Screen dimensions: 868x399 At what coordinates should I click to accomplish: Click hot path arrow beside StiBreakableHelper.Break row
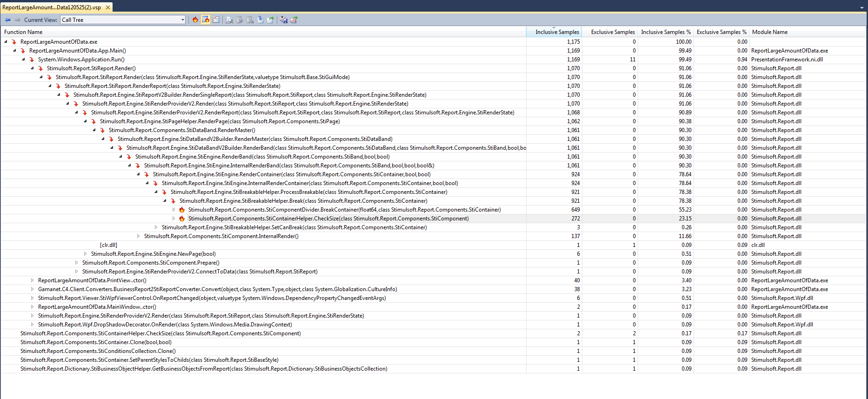pos(173,201)
